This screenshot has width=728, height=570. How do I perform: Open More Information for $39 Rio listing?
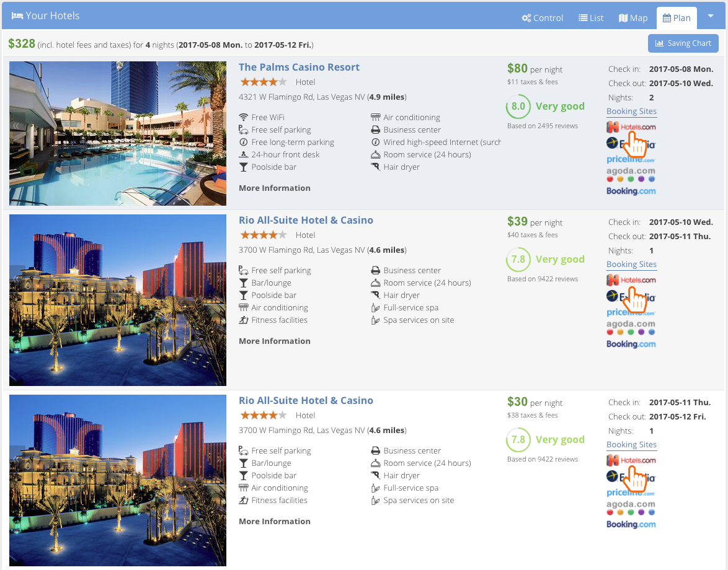274,341
